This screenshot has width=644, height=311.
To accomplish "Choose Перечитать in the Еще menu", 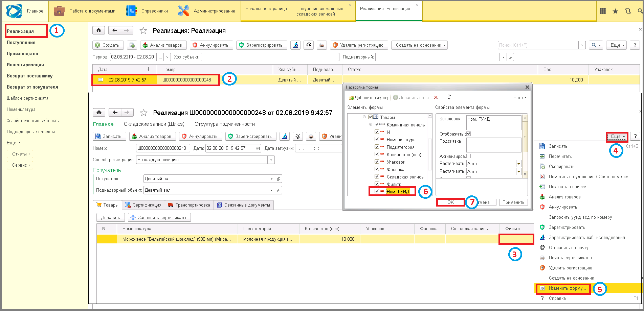I will 560,156.
